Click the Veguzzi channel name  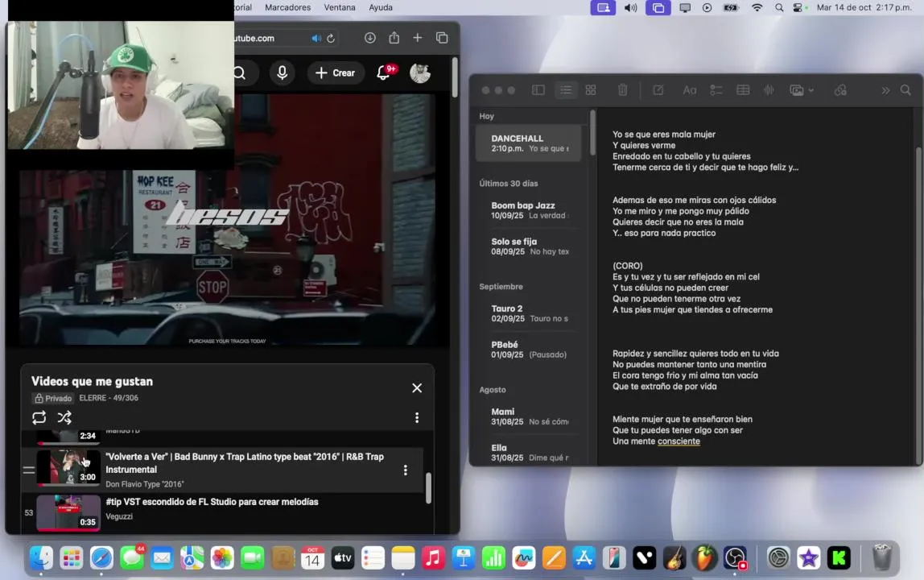pos(119,516)
